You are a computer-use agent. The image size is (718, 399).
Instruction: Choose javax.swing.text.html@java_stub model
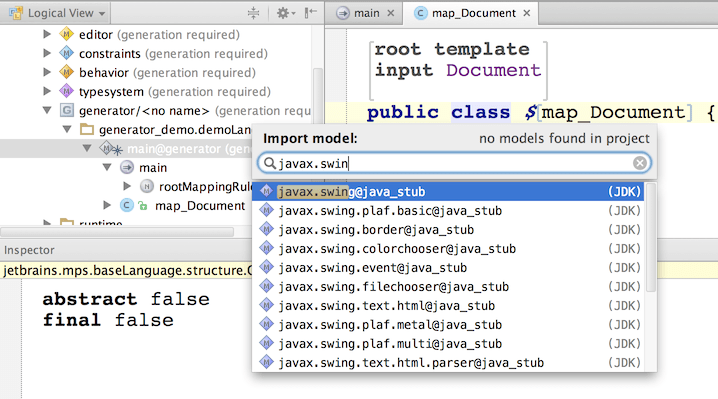(448, 306)
